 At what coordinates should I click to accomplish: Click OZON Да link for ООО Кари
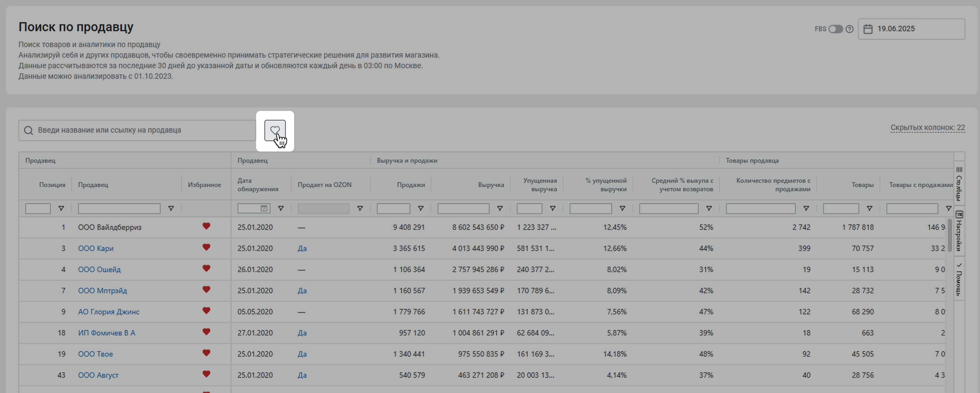point(302,249)
